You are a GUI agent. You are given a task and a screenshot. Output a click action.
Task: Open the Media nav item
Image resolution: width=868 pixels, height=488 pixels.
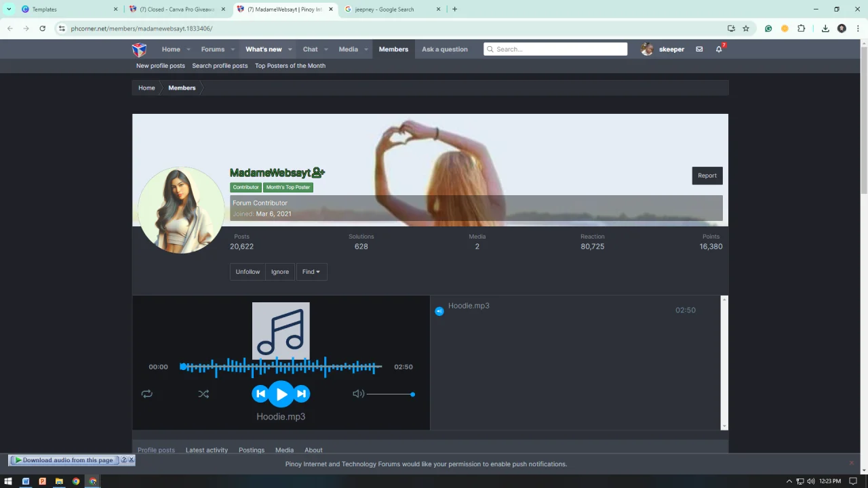point(349,49)
